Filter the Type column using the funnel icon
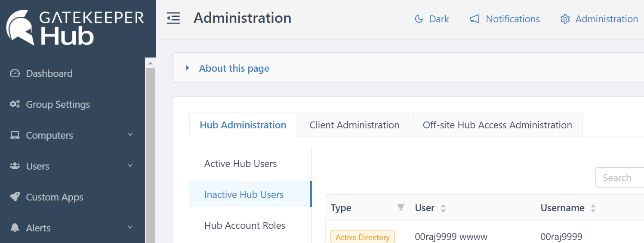 coord(401,208)
